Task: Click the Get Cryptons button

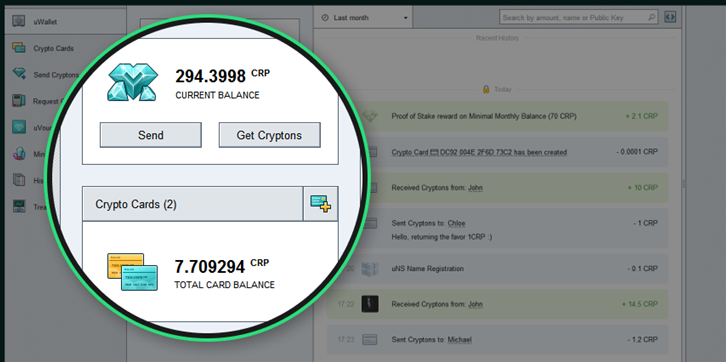Action: point(269,135)
